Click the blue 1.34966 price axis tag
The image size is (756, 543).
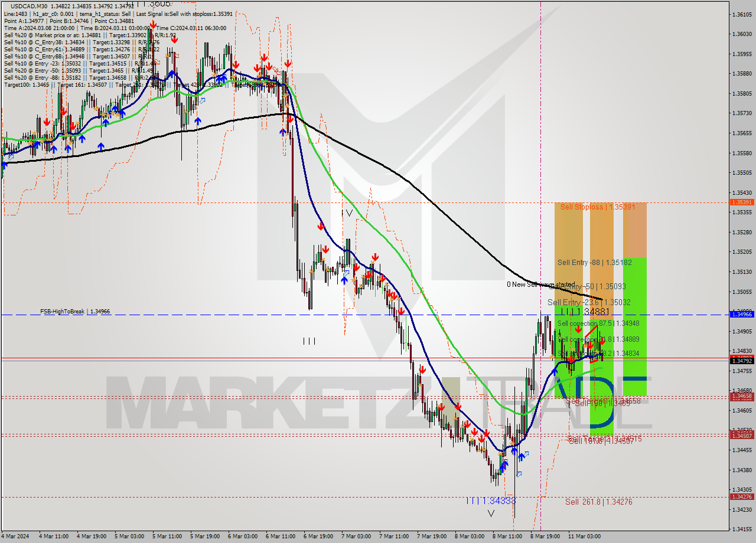(x=742, y=315)
